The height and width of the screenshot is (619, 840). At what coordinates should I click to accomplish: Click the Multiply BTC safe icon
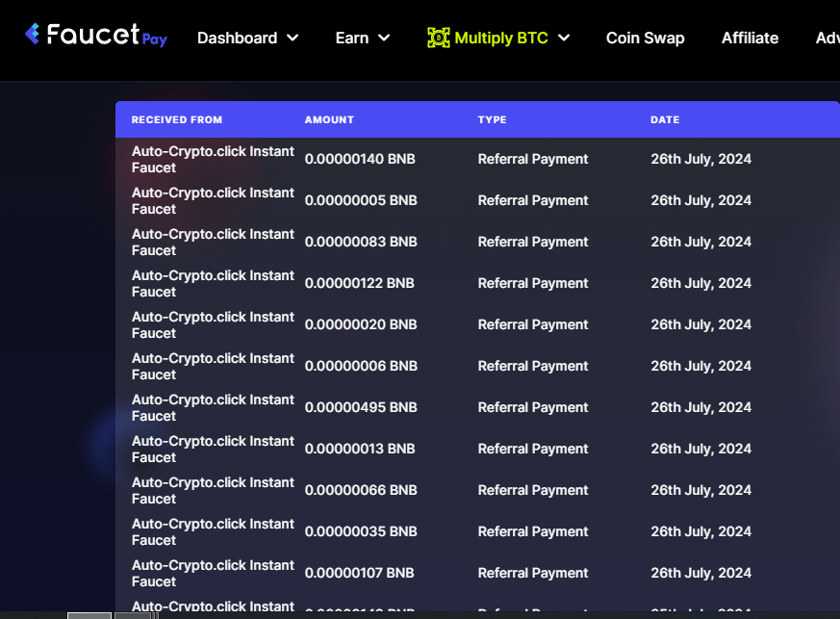438,38
